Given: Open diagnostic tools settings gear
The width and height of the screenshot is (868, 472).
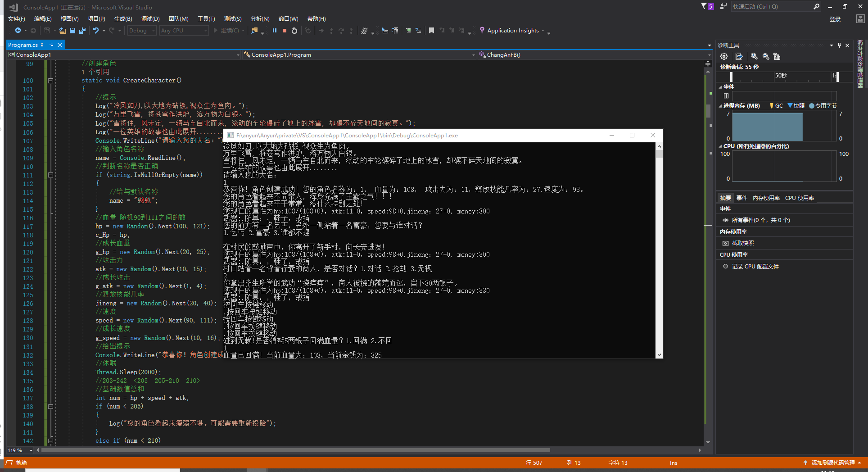Looking at the screenshot, I should click(724, 56).
